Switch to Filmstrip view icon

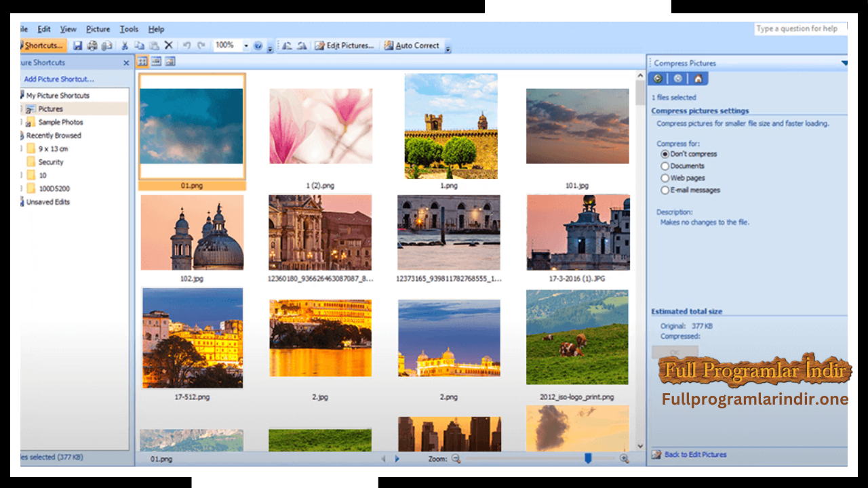[156, 62]
